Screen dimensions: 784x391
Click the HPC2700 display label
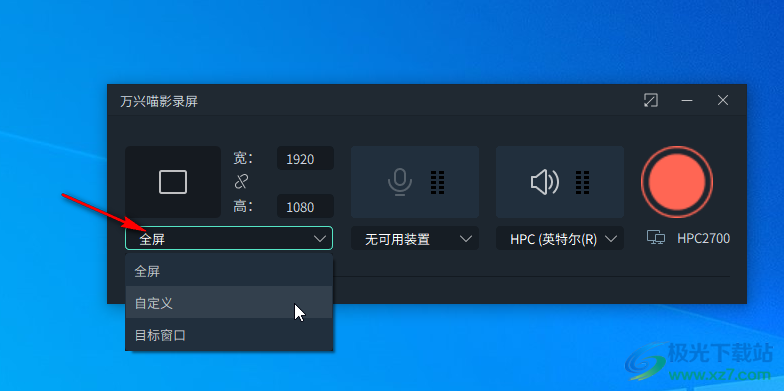[x=704, y=238]
